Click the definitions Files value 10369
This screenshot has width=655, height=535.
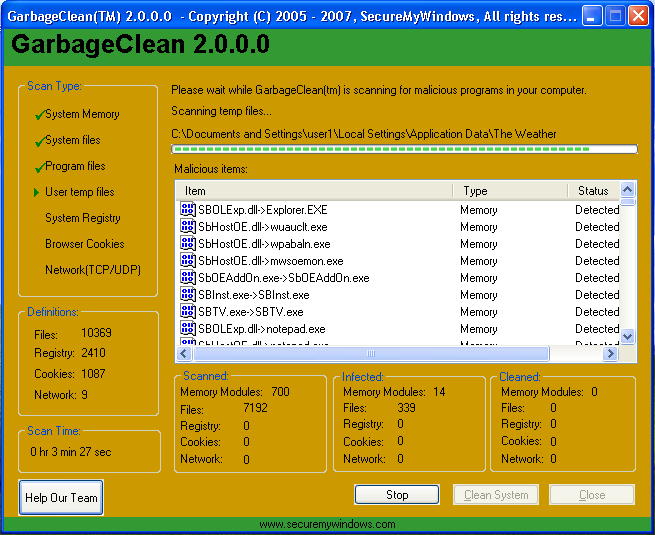96,333
